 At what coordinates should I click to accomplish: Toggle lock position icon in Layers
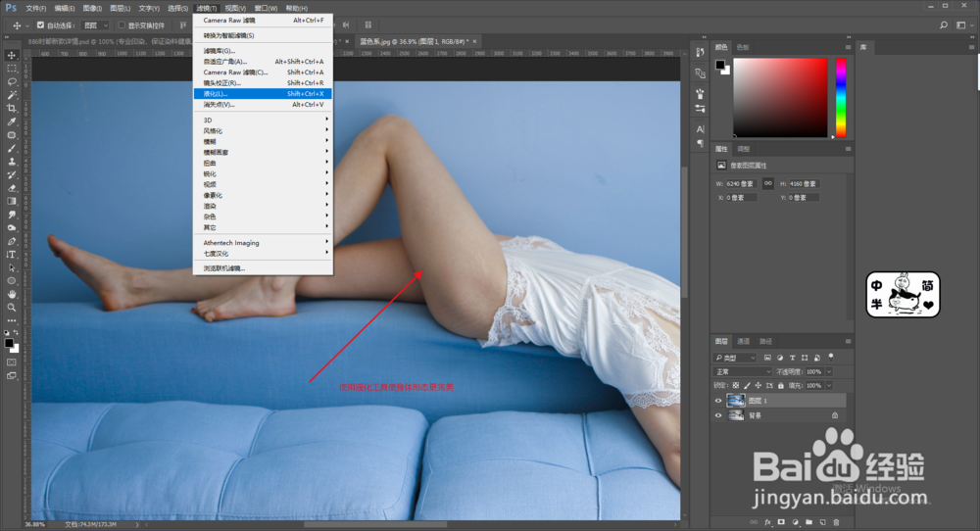(x=759, y=386)
